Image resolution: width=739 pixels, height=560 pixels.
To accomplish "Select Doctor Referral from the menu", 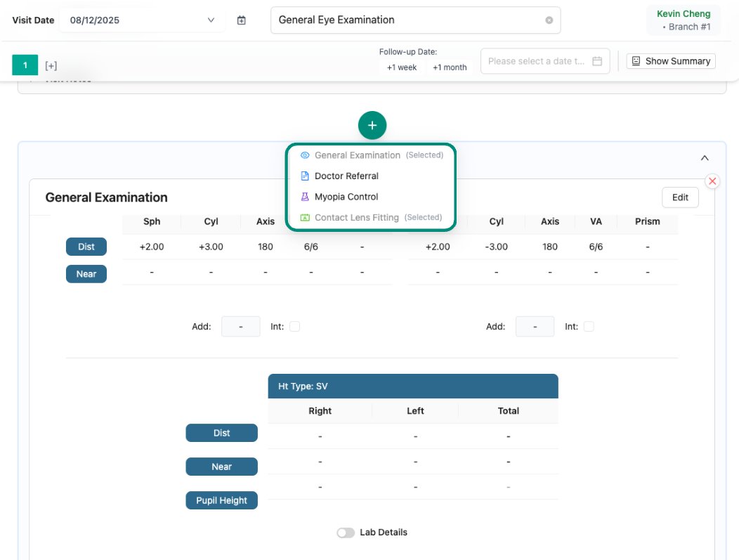I will (346, 176).
